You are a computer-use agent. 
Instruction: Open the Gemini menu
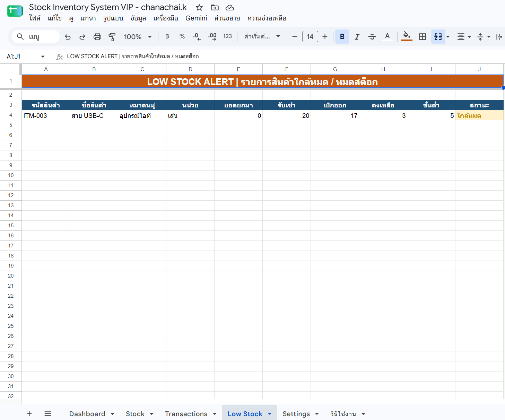pyautogui.click(x=196, y=18)
